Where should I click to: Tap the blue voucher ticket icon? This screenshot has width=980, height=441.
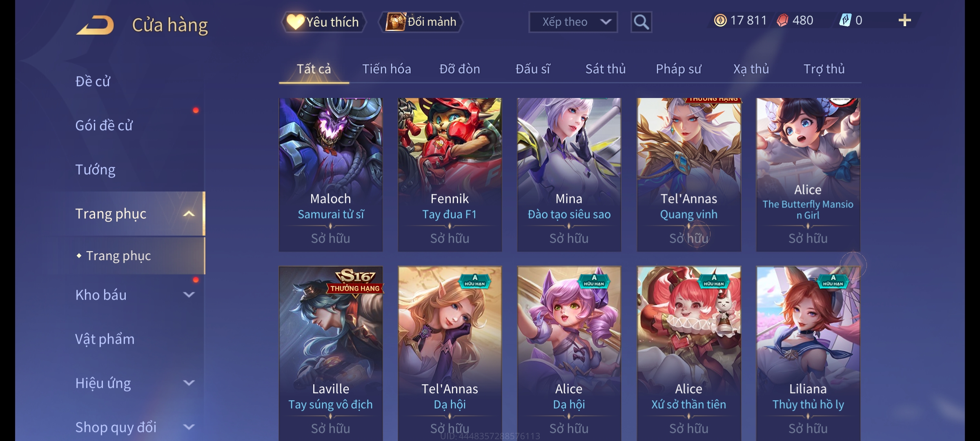coord(845,20)
